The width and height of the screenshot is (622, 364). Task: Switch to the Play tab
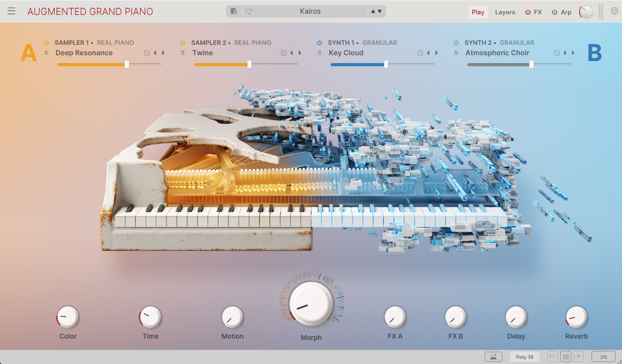478,12
